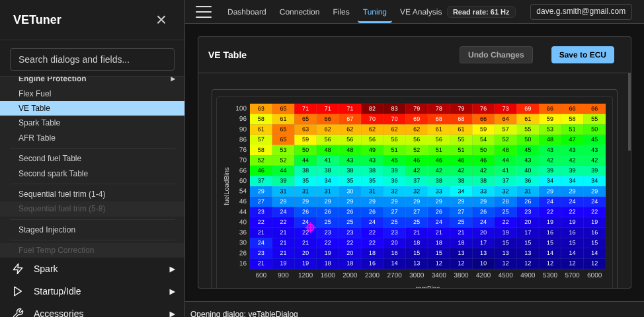Select Spark Table in the sidebar
This screenshot has width=644, height=317.
(39, 123)
